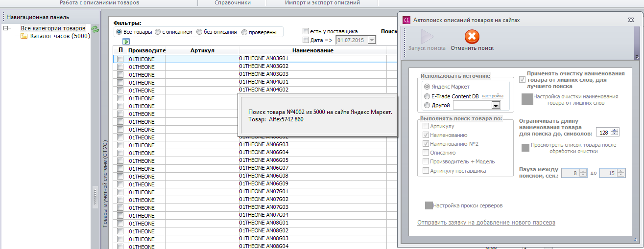This screenshot has height=249, width=644.
Task: Toggle search by Наименованию №2 checkbox
Action: click(x=426, y=144)
